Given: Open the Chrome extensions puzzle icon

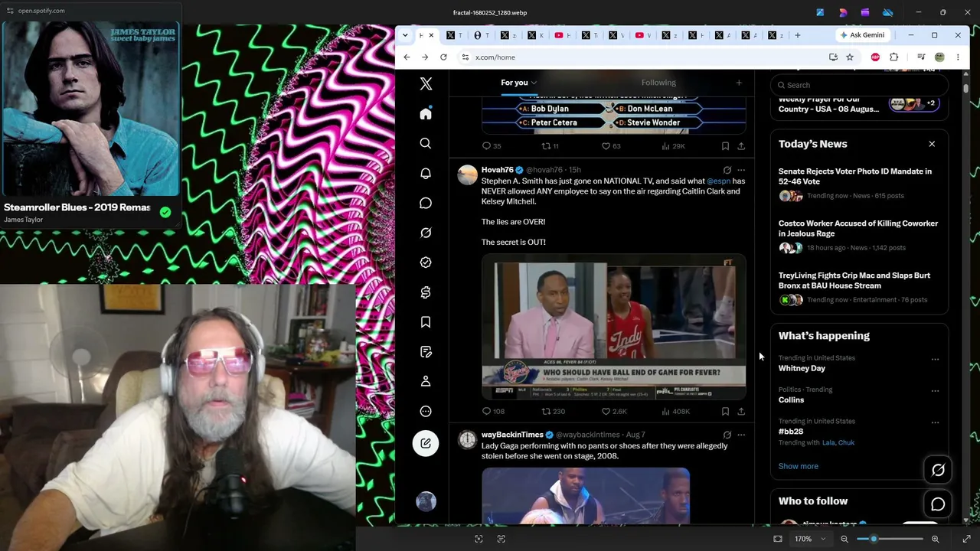Looking at the screenshot, I should pyautogui.click(x=893, y=57).
